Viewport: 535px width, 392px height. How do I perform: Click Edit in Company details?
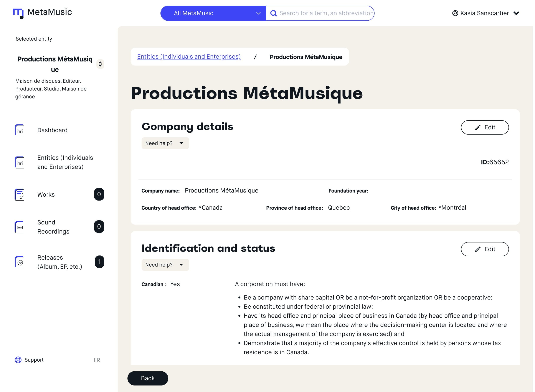(x=485, y=127)
